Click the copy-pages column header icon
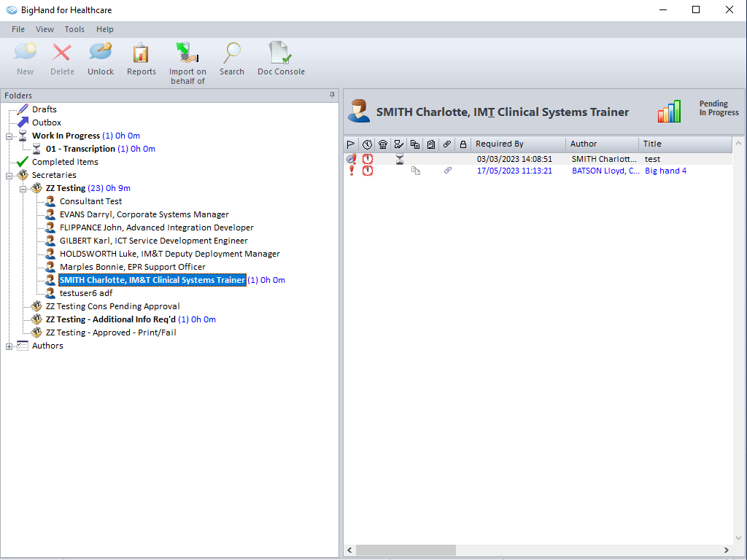747x560 pixels. coord(415,144)
